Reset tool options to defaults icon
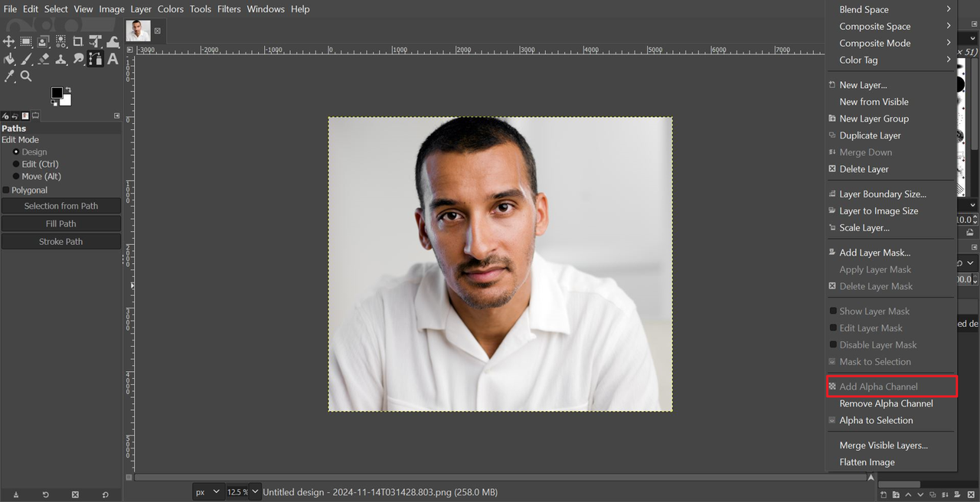This screenshot has height=502, width=980. point(105,494)
